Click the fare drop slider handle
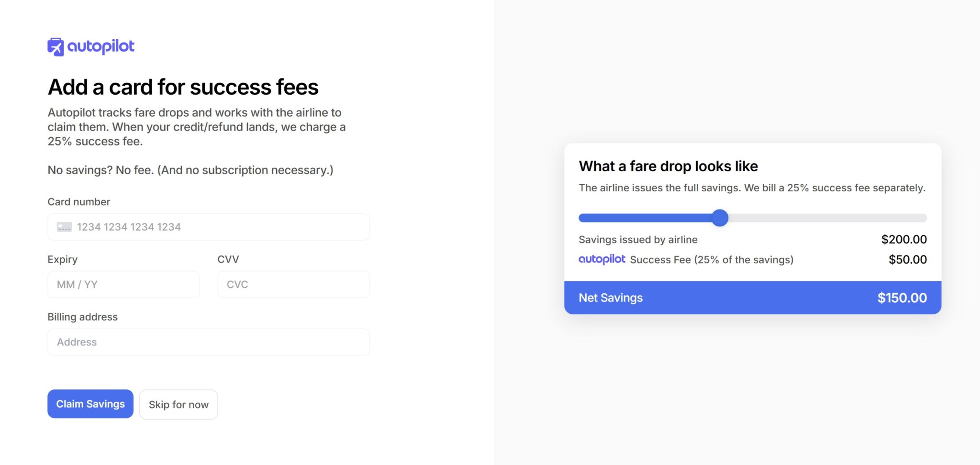 (x=720, y=218)
